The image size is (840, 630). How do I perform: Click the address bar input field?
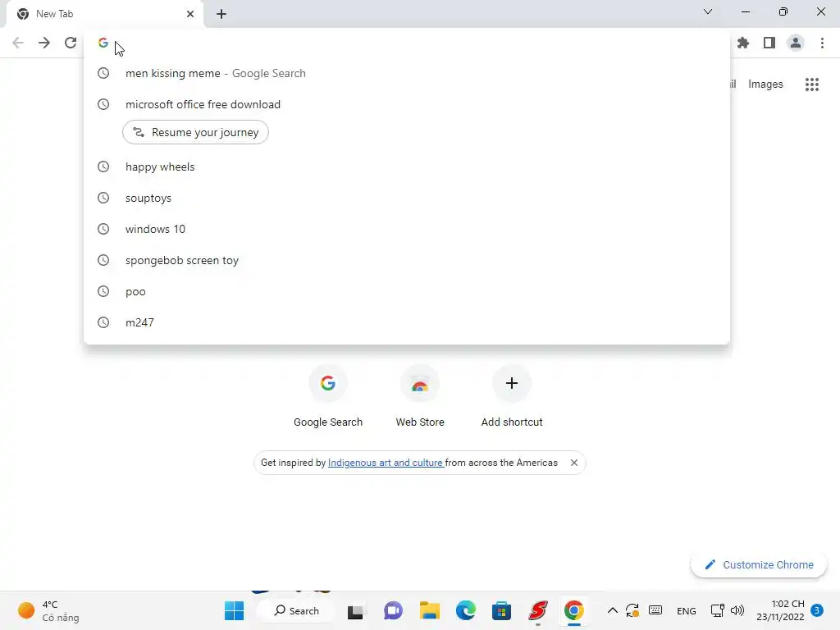coord(407,43)
